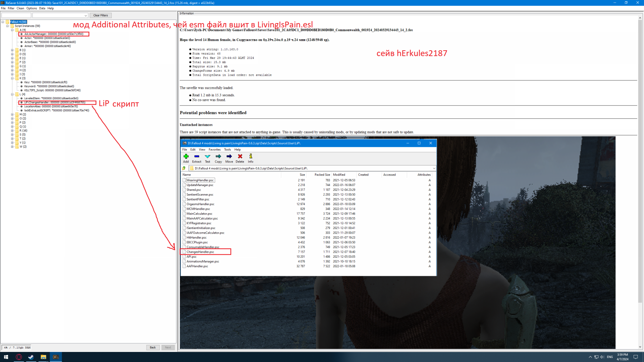Click the up-folder icon beside path bar
Screen dimensions: 644x362
[x=184, y=168]
